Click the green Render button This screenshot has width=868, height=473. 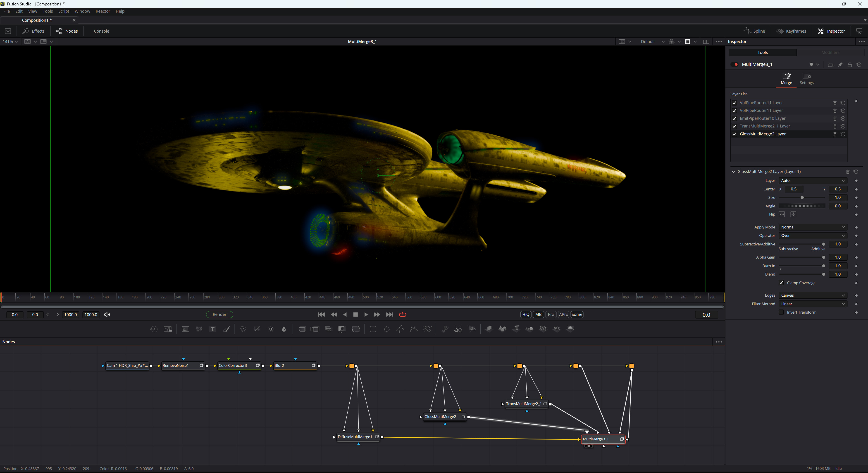click(x=219, y=315)
